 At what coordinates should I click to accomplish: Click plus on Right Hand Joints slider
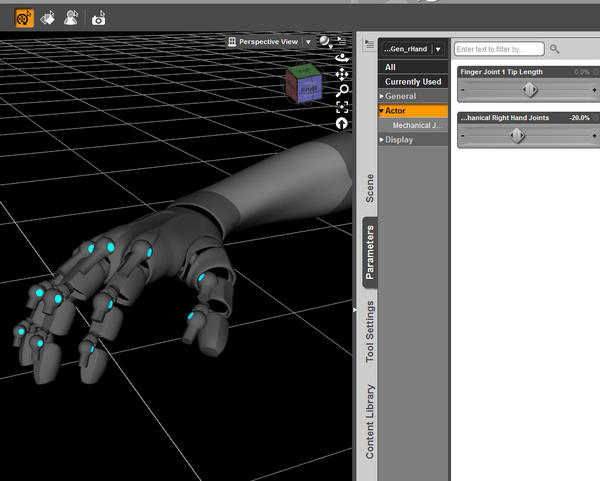coord(594,136)
